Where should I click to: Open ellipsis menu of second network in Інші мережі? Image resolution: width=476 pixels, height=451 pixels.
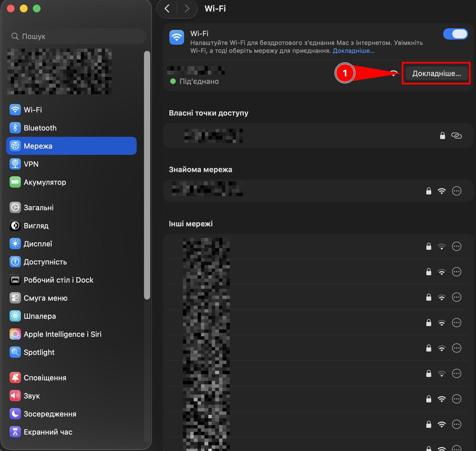pos(457,272)
